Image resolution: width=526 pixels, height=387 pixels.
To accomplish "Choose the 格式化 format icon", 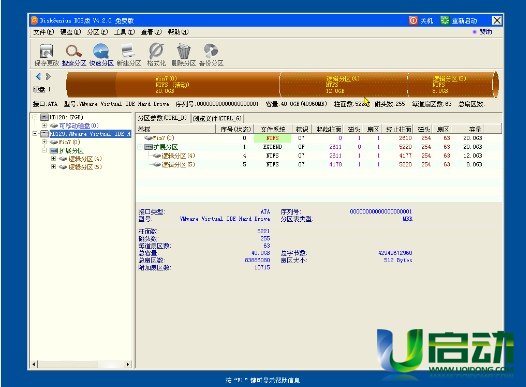I will coord(156,55).
